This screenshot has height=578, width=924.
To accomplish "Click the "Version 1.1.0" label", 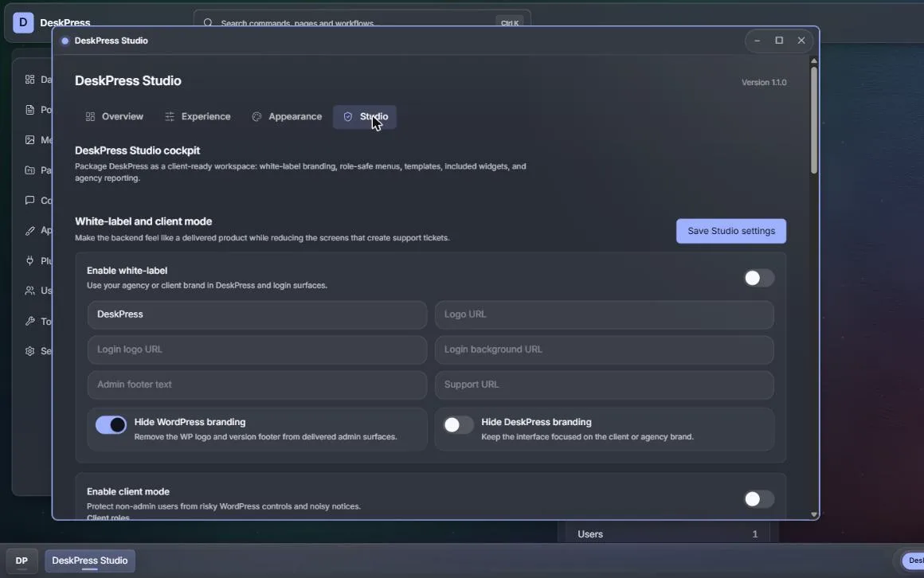I will click(764, 83).
